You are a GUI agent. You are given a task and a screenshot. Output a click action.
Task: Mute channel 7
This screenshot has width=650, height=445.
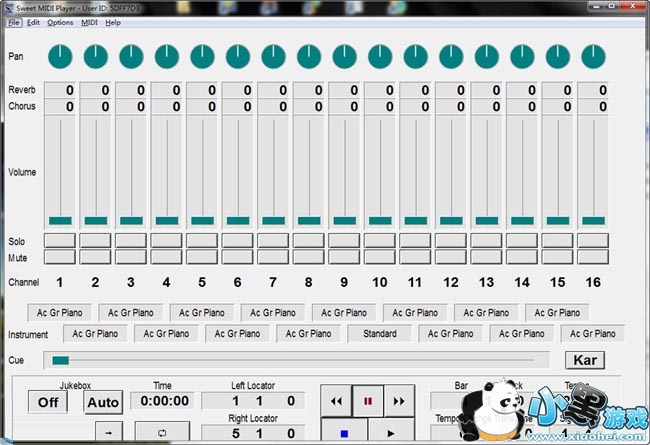click(x=273, y=257)
